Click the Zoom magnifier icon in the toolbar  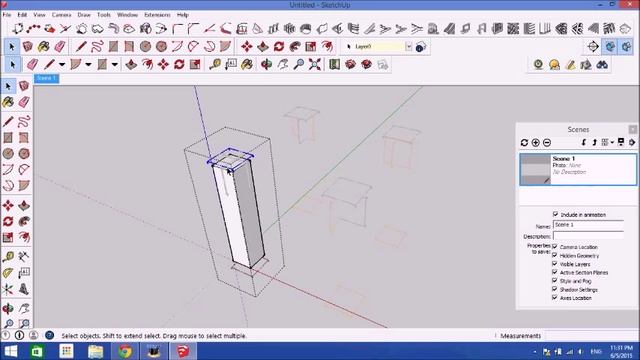[x=299, y=64]
